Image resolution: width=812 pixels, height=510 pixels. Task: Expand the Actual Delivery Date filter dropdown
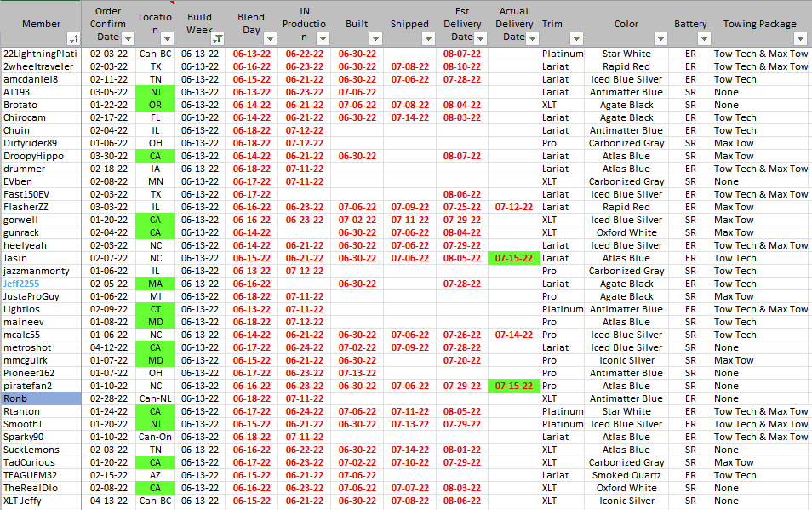point(531,39)
